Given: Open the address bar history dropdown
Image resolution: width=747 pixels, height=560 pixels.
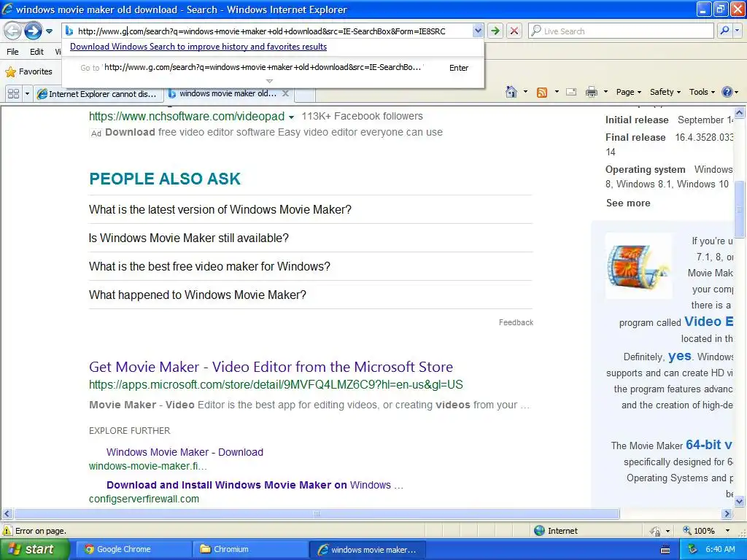Looking at the screenshot, I should point(478,31).
